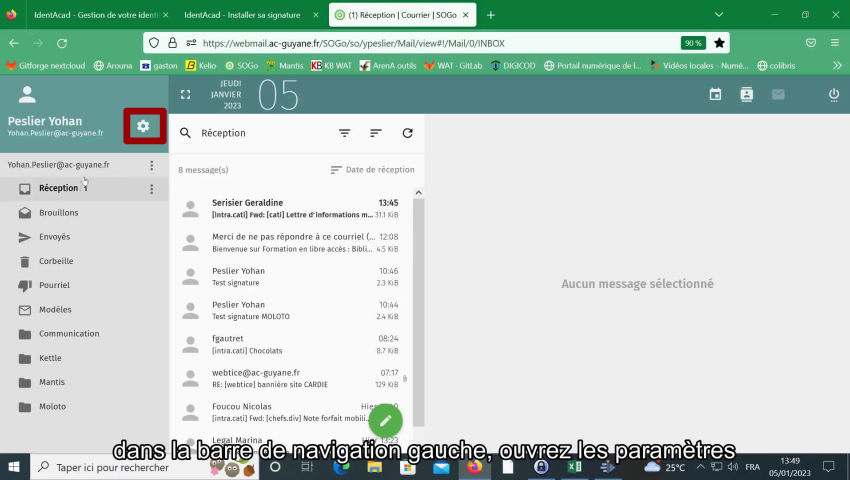Viewport: 850px width, 480px height.
Task: Toggle the fullscreen expand icon
Action: click(185, 94)
